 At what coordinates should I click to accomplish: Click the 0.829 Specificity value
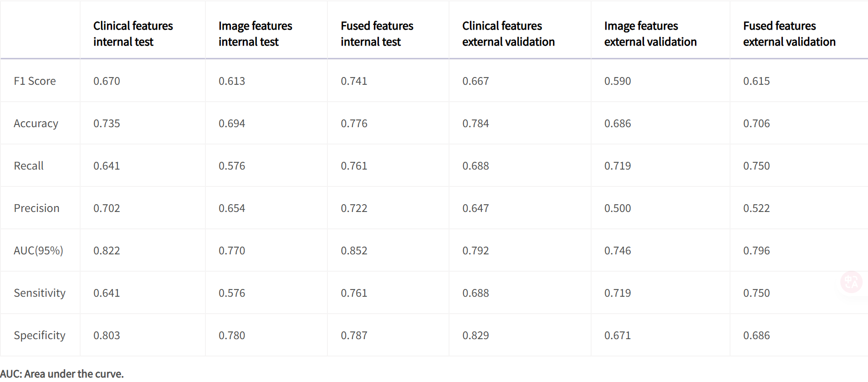pyautogui.click(x=475, y=336)
